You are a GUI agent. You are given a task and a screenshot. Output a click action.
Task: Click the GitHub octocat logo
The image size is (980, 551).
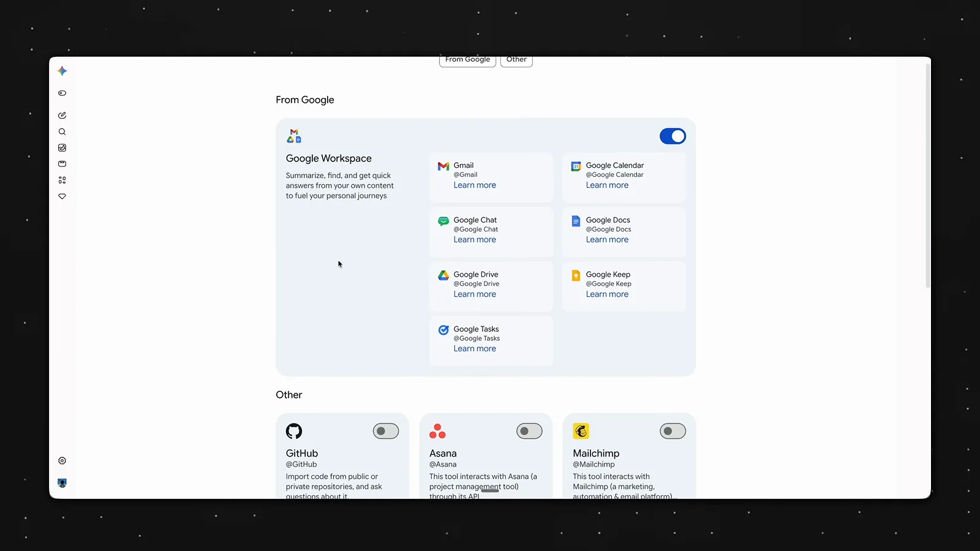[x=294, y=431]
